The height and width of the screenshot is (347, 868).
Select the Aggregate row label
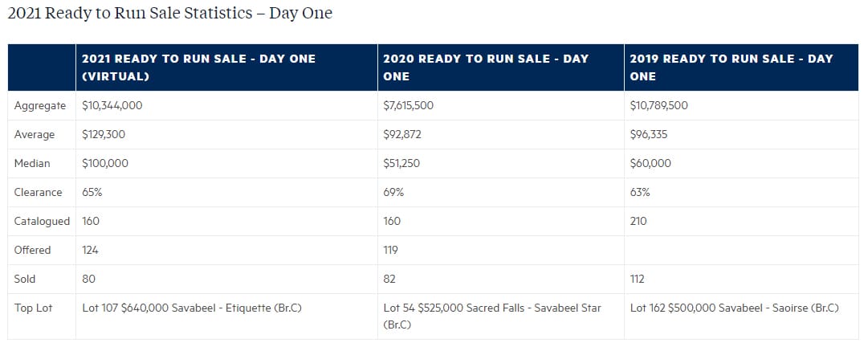tap(40, 105)
